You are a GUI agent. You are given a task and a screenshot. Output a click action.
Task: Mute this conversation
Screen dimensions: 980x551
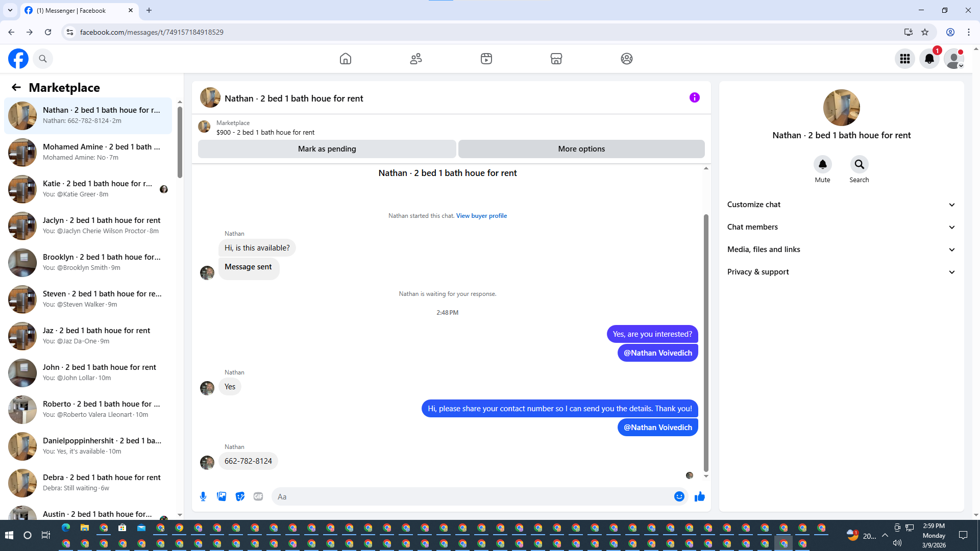click(822, 165)
